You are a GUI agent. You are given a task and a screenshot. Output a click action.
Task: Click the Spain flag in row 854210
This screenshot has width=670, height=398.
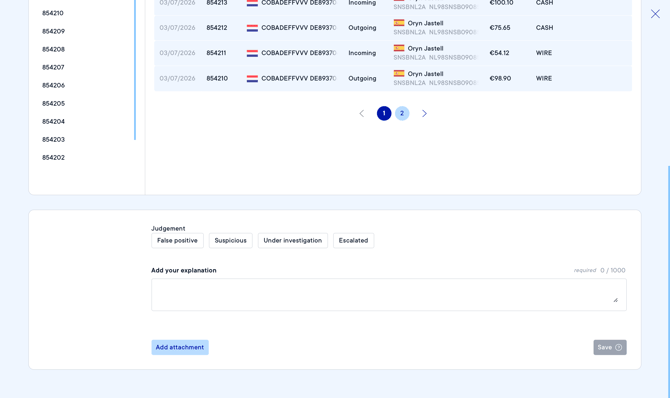tap(399, 74)
